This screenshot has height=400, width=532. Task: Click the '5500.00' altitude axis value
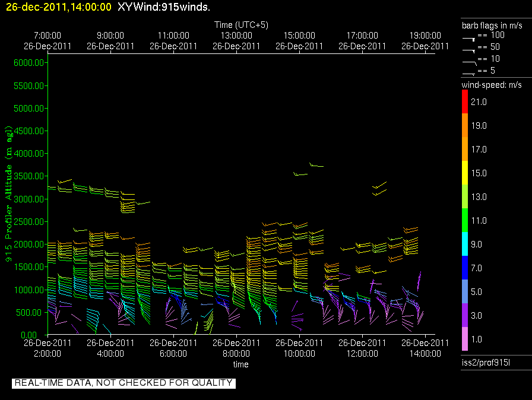29,86
